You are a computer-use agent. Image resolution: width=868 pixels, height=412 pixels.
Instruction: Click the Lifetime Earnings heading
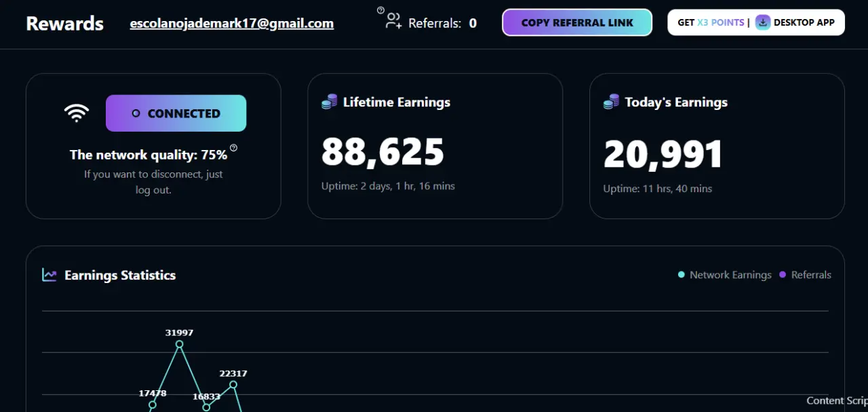click(397, 102)
